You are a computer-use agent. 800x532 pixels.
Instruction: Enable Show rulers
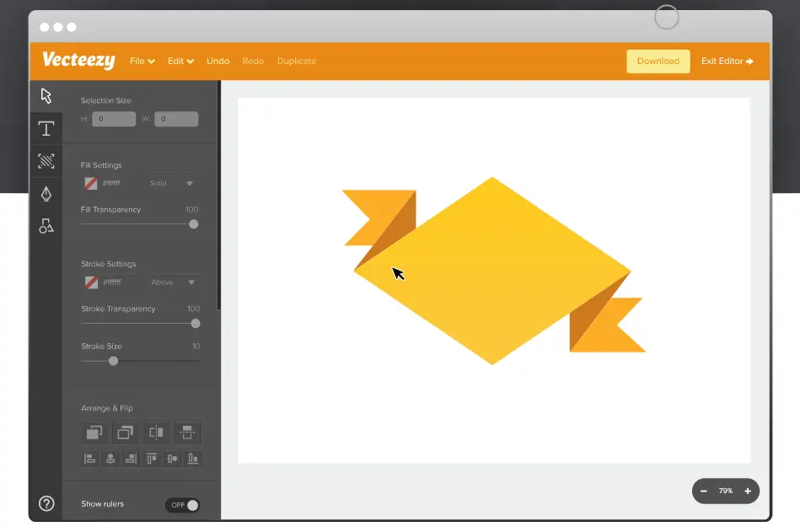pyautogui.click(x=182, y=504)
